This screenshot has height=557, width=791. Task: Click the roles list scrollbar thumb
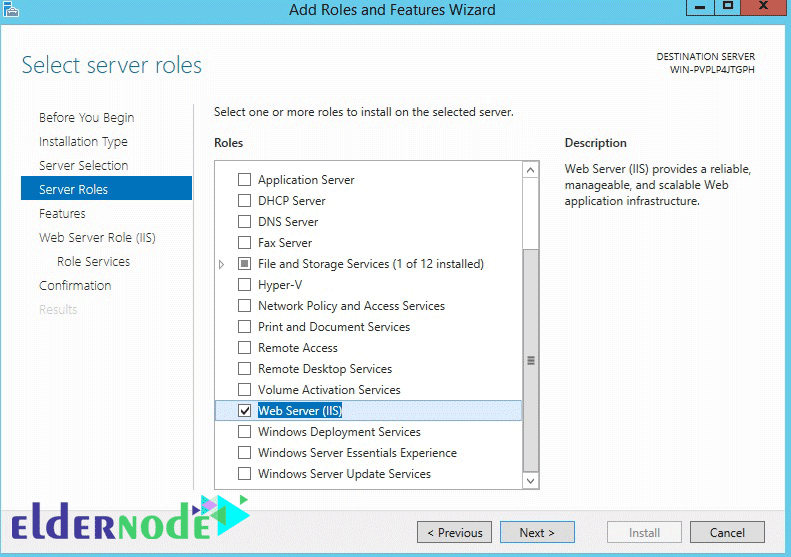(530, 360)
